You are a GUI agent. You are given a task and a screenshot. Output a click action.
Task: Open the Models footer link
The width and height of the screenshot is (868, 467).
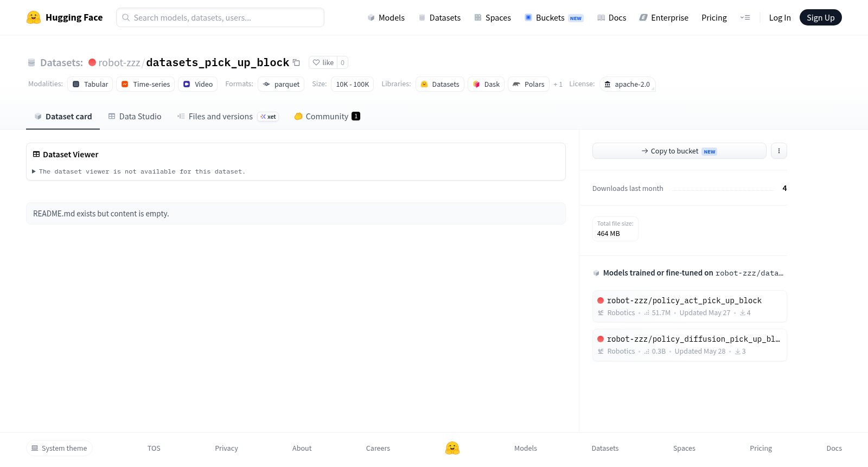pos(526,448)
